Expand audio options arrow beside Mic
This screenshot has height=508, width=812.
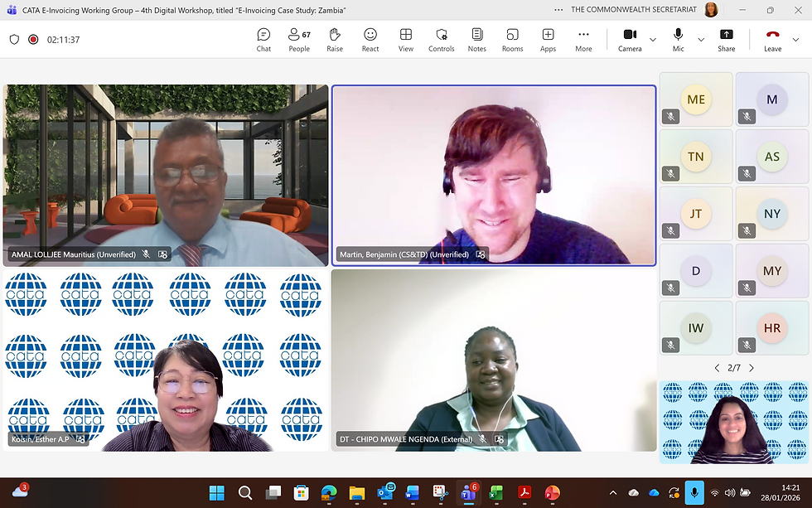701,40
